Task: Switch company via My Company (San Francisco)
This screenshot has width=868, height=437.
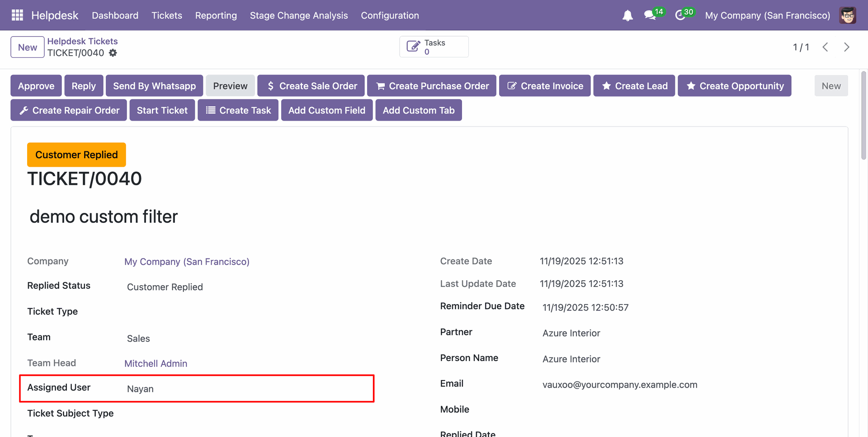Action: (x=767, y=15)
